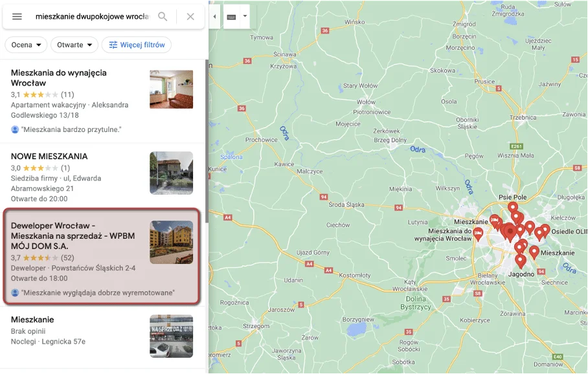The width and height of the screenshot is (588, 374).
Task: Click the review quote about wyremotowane apartments
Action: point(98,292)
